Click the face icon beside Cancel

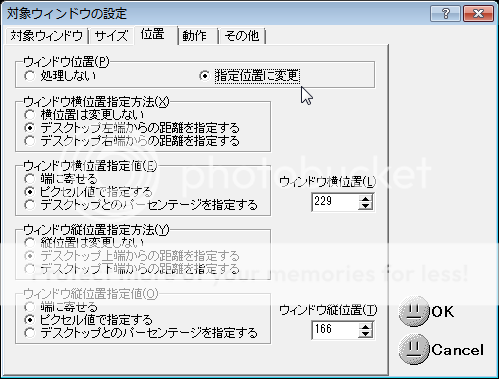point(414,350)
